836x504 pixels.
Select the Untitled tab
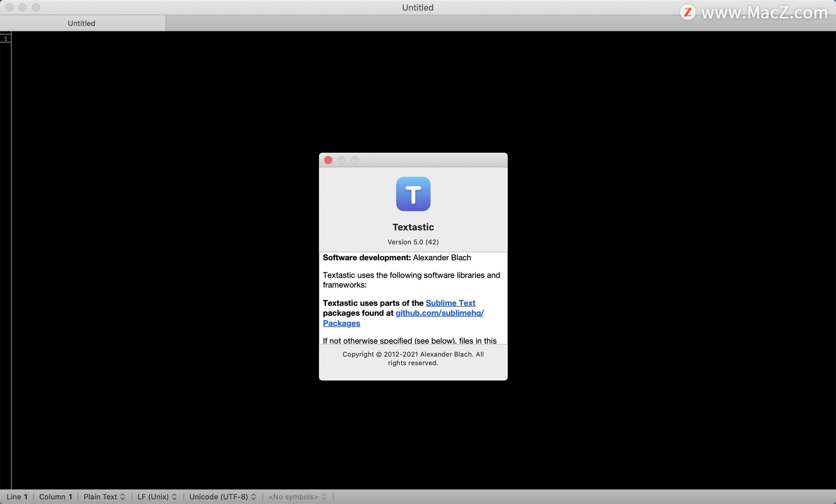coord(82,23)
